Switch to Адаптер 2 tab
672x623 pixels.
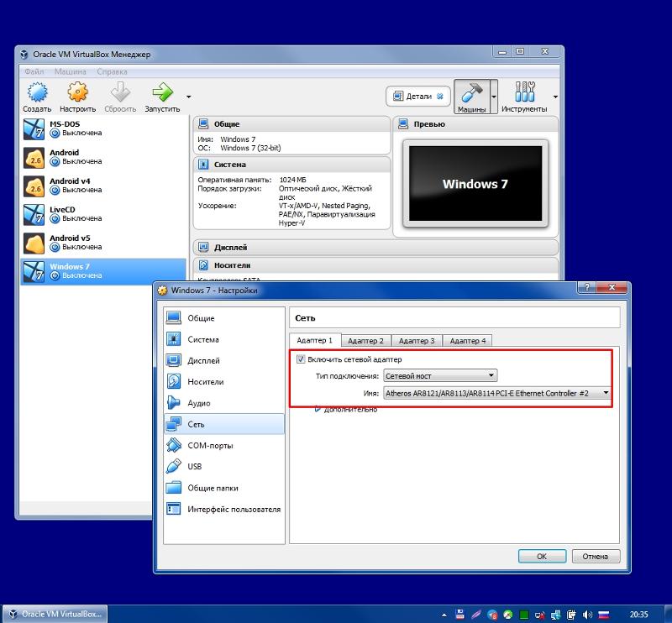(x=365, y=341)
